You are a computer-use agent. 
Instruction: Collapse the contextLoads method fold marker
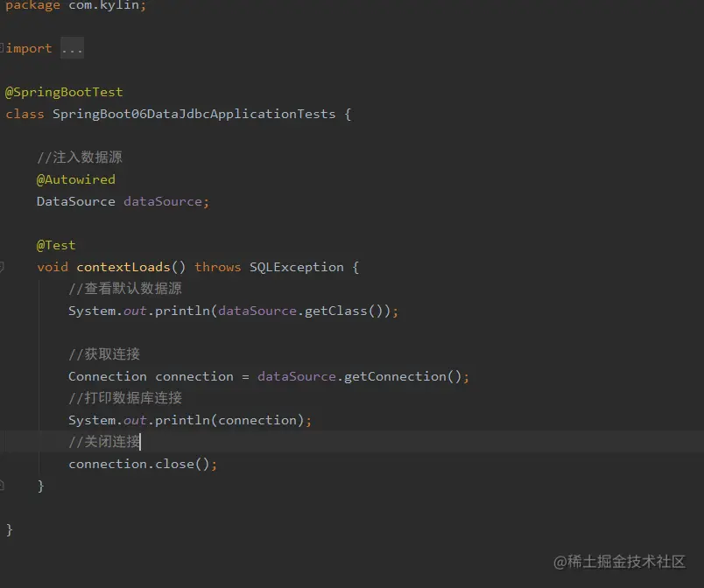tap(2, 267)
